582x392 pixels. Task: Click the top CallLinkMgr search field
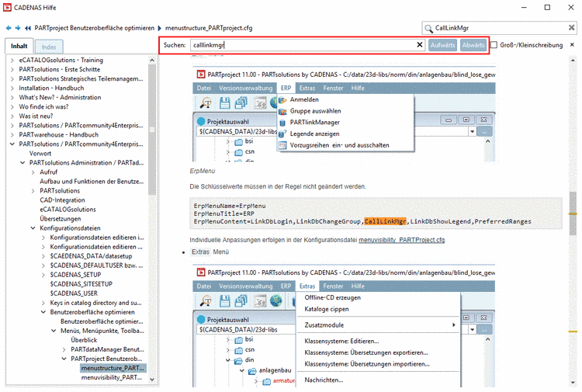point(501,28)
